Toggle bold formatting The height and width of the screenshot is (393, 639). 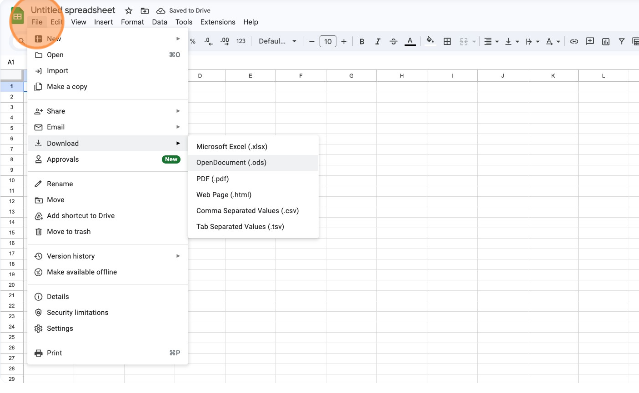[361, 42]
